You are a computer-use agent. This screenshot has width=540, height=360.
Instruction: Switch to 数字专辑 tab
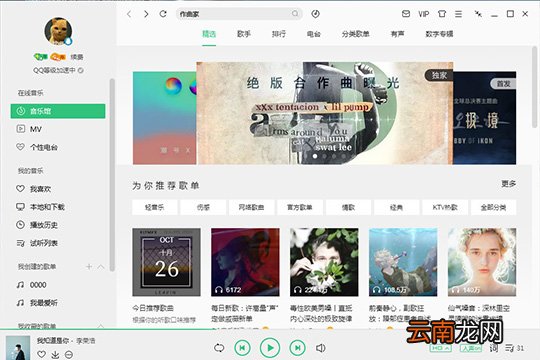click(x=439, y=34)
